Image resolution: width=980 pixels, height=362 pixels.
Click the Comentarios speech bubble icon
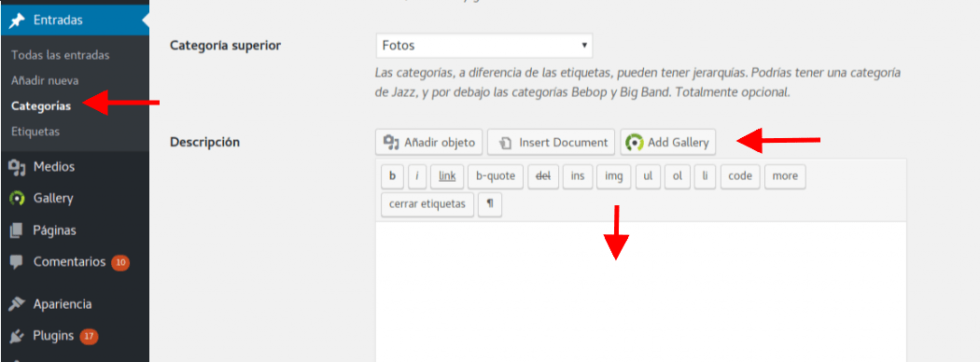[x=17, y=262]
